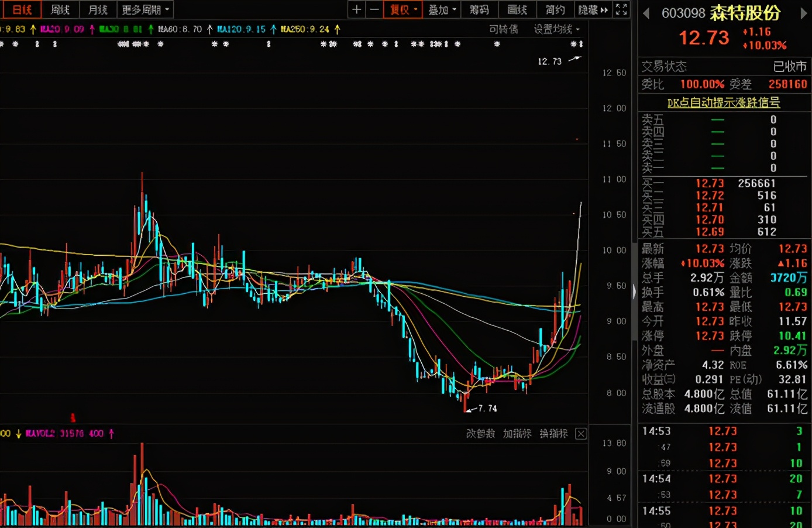Toggle fullscreen chart view icon
The image size is (812, 528).
[x=621, y=9]
